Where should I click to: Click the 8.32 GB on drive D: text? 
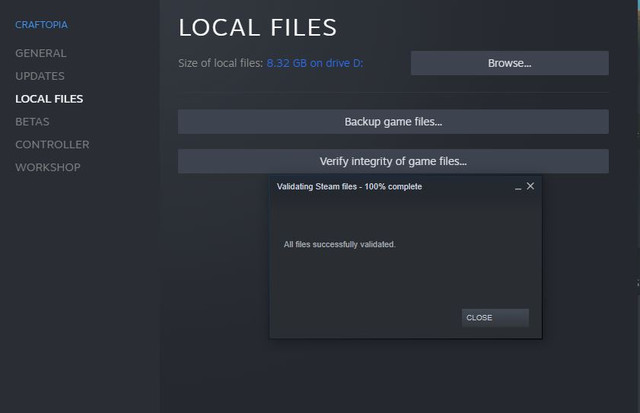(x=315, y=63)
